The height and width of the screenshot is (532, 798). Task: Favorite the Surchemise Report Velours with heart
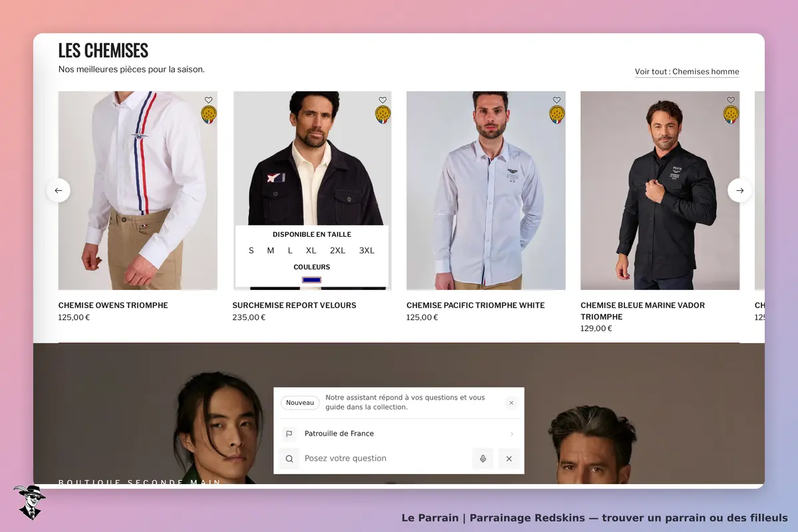pyautogui.click(x=382, y=100)
